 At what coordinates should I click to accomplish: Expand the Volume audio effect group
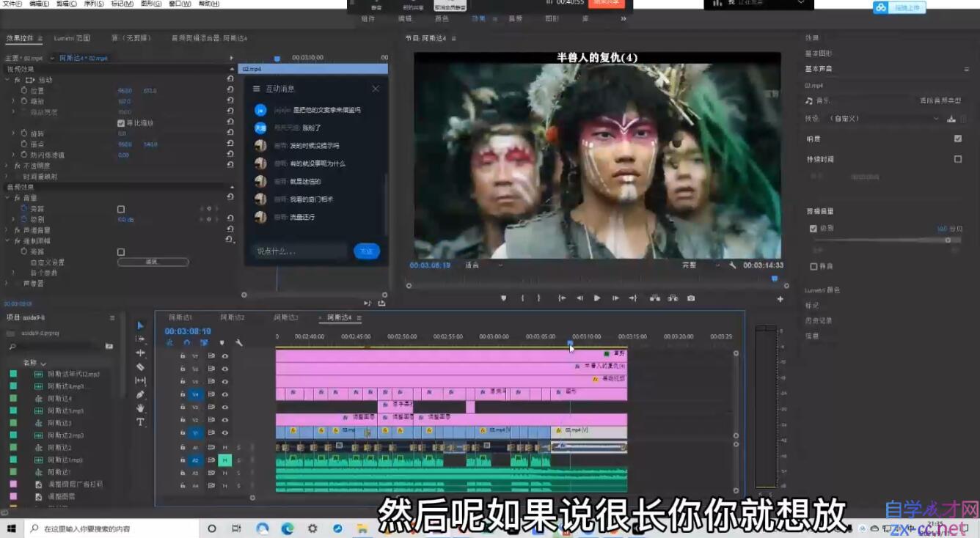7,198
